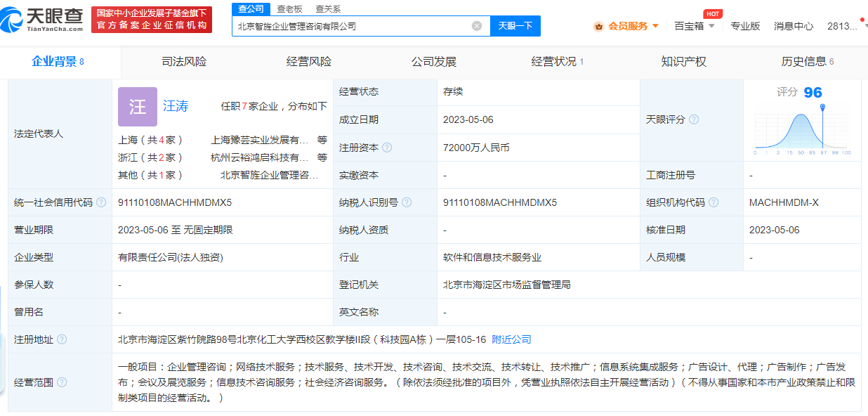The height and width of the screenshot is (416, 868).
Task: Click the 官方备案企业征信机构 banner
Action: coord(152,20)
